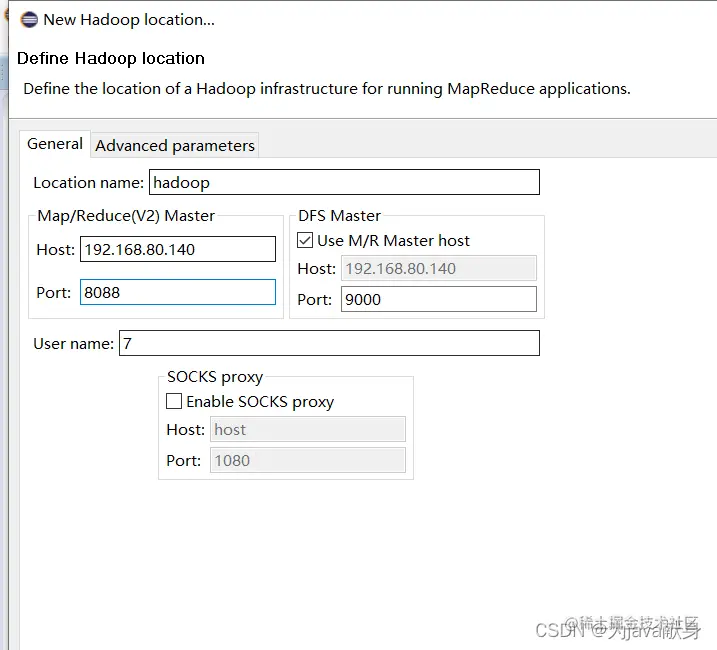Click the Map/Reduce Master Port field 8088

(x=178, y=292)
